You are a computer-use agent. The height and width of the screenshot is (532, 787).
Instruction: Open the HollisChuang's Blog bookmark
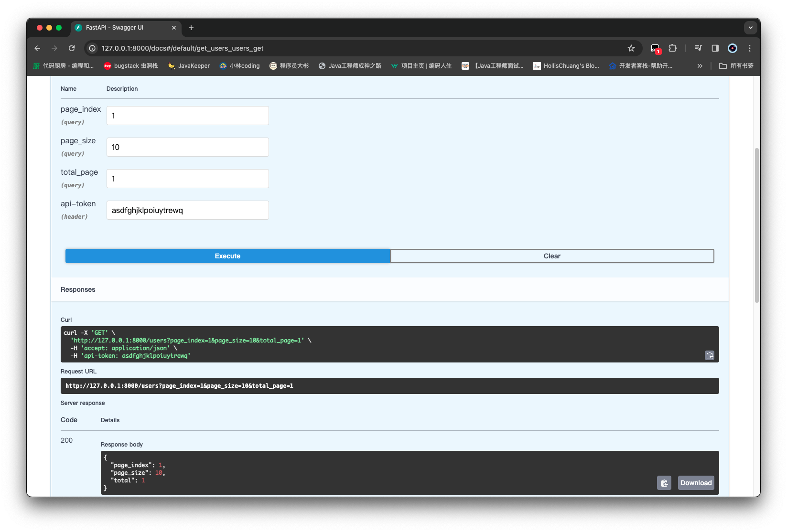pyautogui.click(x=566, y=66)
